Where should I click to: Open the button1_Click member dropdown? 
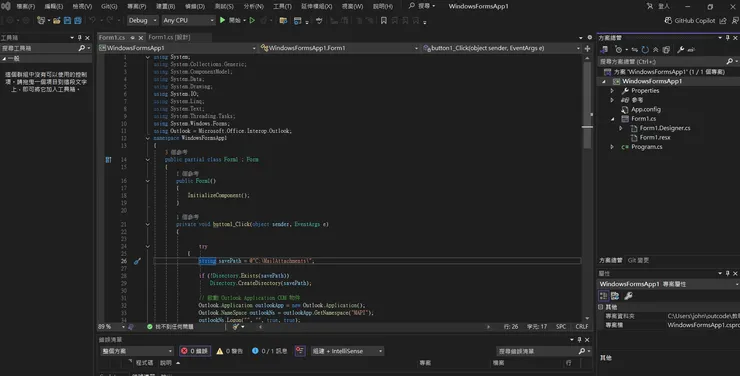(x=501, y=48)
